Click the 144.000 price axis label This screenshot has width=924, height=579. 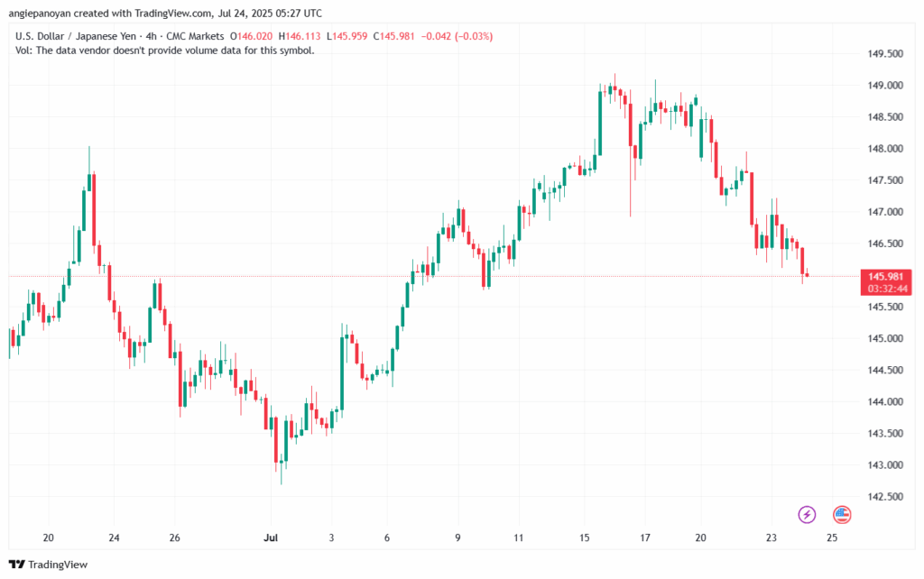click(x=885, y=401)
